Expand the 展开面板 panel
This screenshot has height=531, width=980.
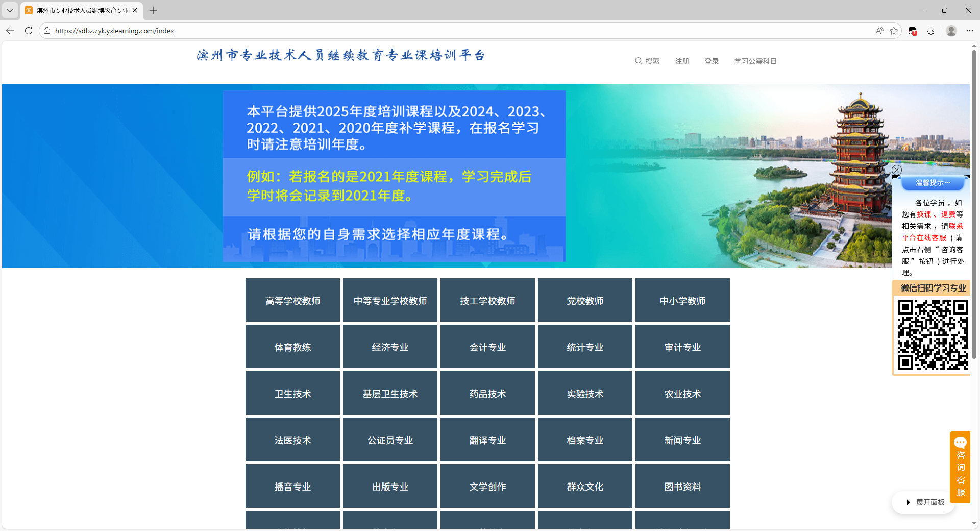click(x=925, y=502)
